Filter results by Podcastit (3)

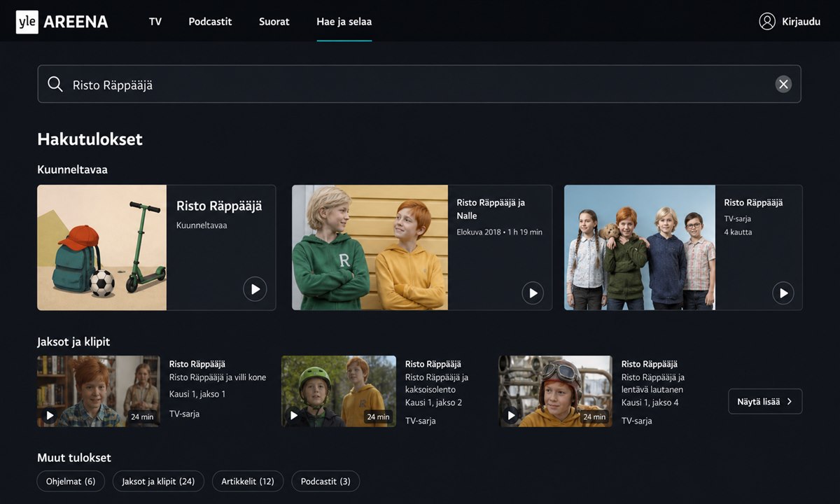click(x=325, y=482)
